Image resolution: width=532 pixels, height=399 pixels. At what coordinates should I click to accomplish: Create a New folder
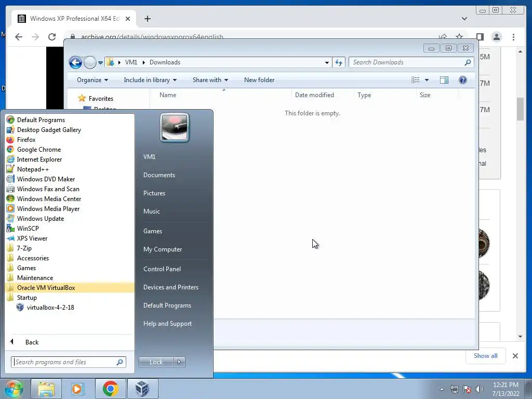(x=259, y=79)
